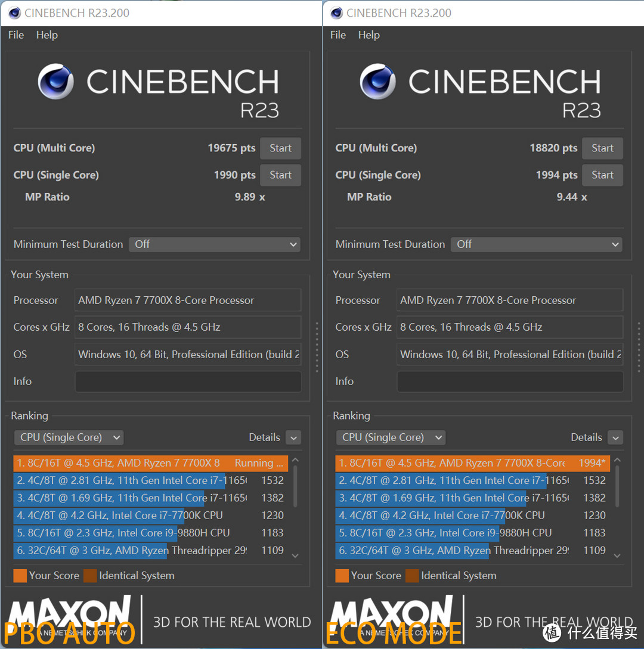Click side panel drag handle dots in right window

(x=639, y=347)
